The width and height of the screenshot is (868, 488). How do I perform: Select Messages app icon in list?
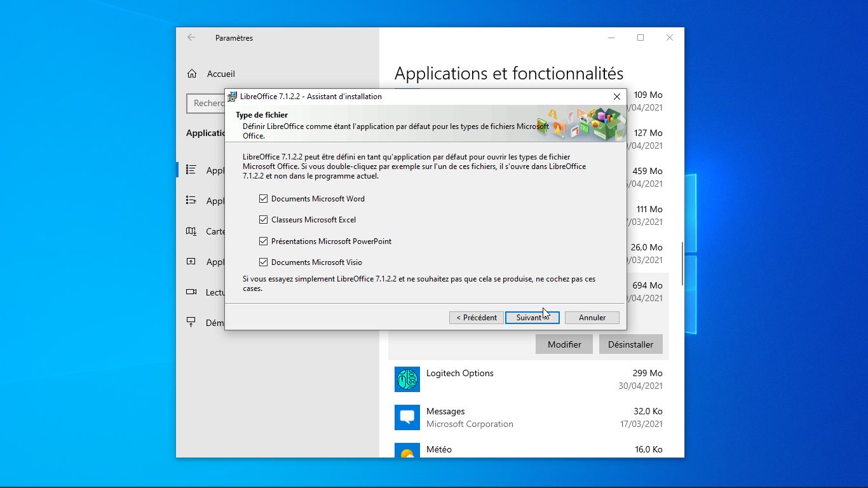coord(407,417)
